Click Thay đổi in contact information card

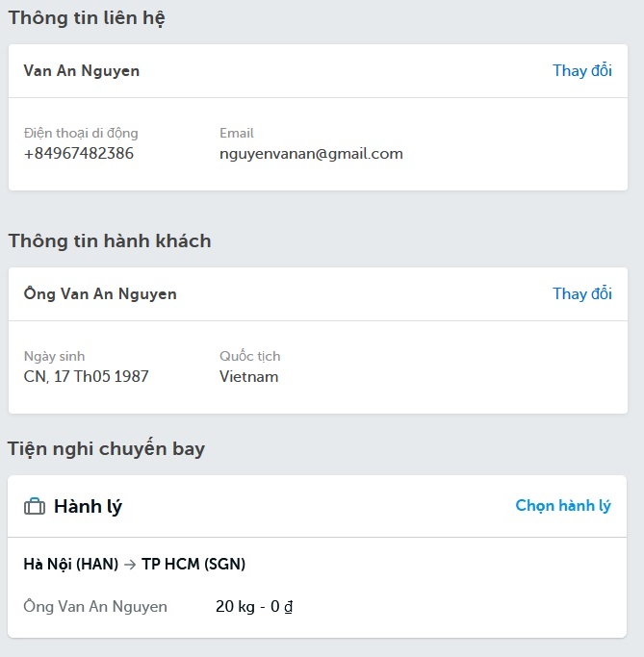pos(581,70)
